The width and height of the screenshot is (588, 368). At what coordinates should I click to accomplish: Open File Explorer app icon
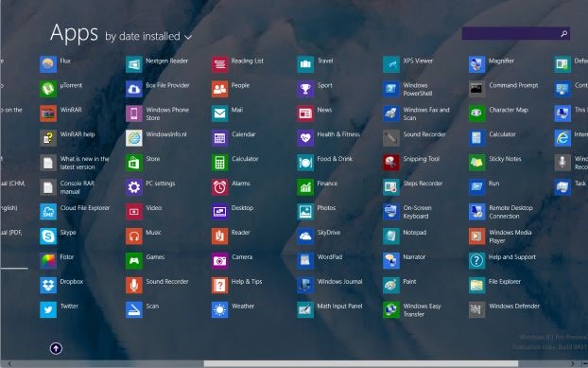coord(477,286)
